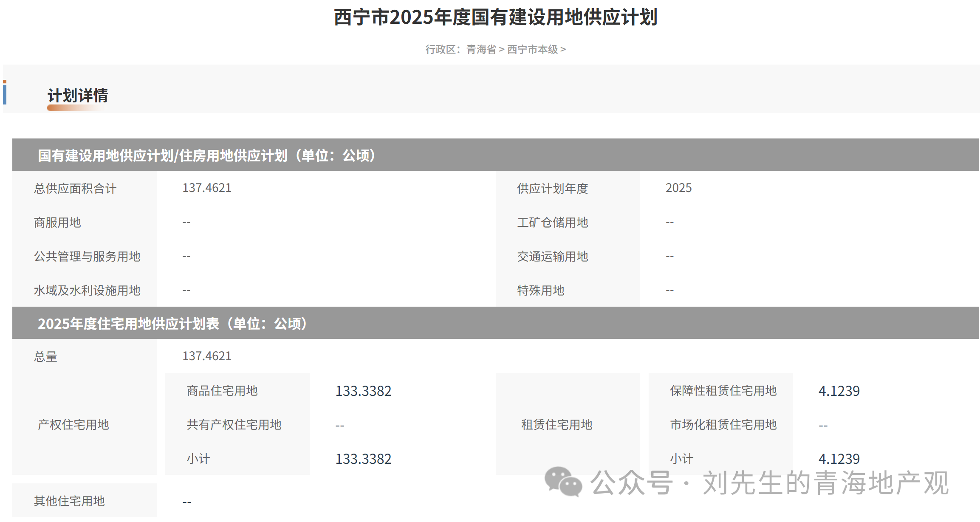Click the page title 西宁市2025年度国有建设用地供应计划
Viewport: 980px width, 522px height.
pos(495,17)
